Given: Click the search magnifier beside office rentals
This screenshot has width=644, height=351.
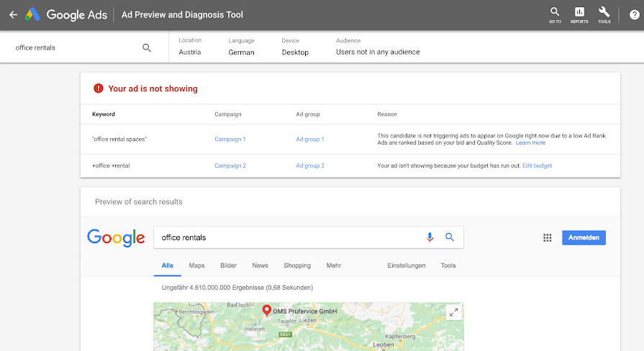Looking at the screenshot, I should pos(147,47).
